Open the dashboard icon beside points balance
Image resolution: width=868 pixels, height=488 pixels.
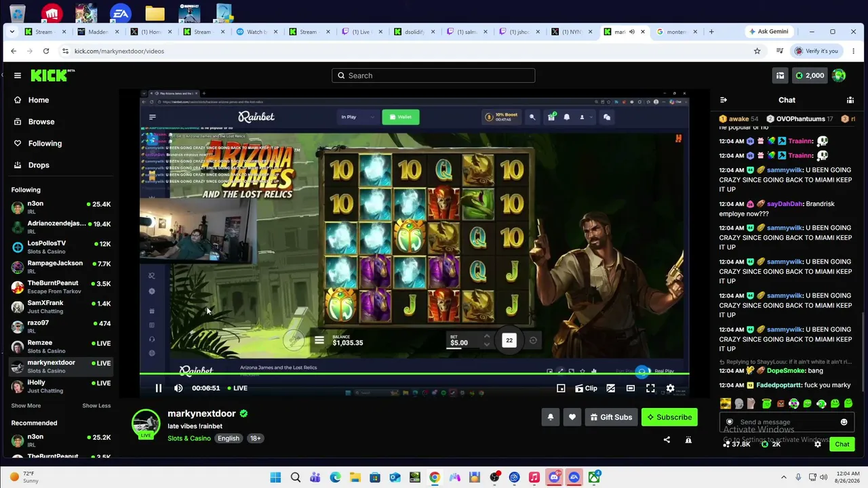pos(780,76)
